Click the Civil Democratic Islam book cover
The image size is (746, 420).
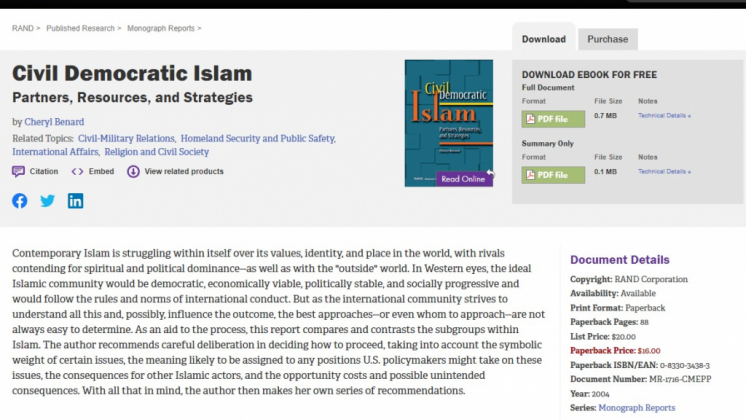(449, 123)
